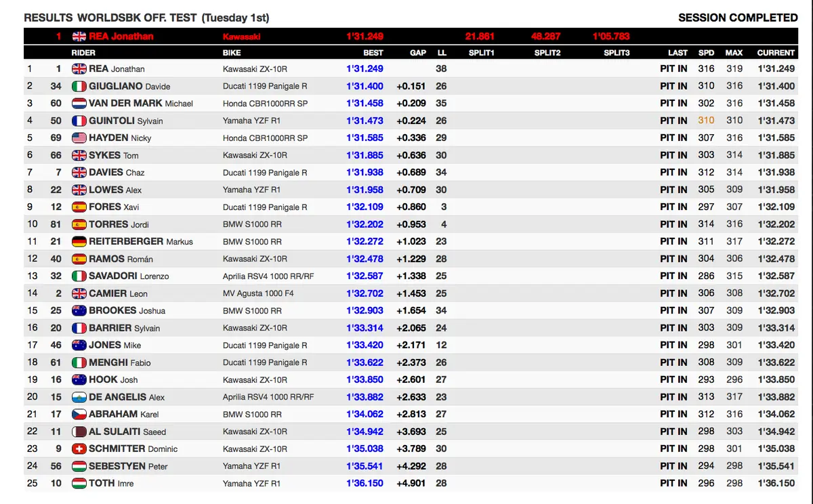This screenshot has width=813, height=504.
Task: Click REA Jonathan's best time 1'31.249 in row 1
Action: click(x=364, y=68)
